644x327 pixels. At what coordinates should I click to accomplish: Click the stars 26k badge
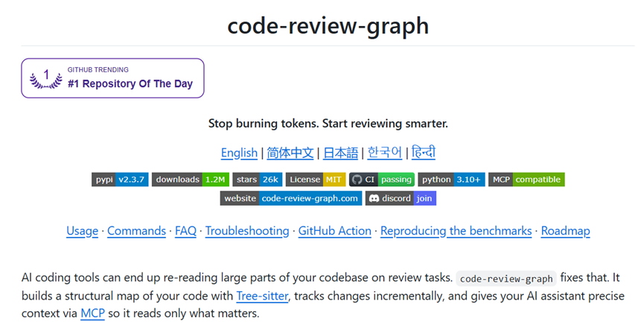click(x=257, y=180)
